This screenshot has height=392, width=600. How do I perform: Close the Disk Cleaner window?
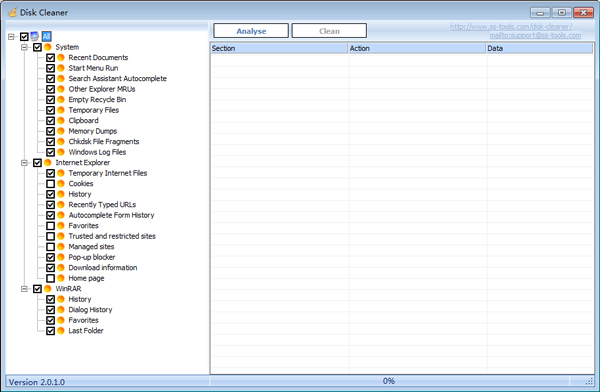584,13
